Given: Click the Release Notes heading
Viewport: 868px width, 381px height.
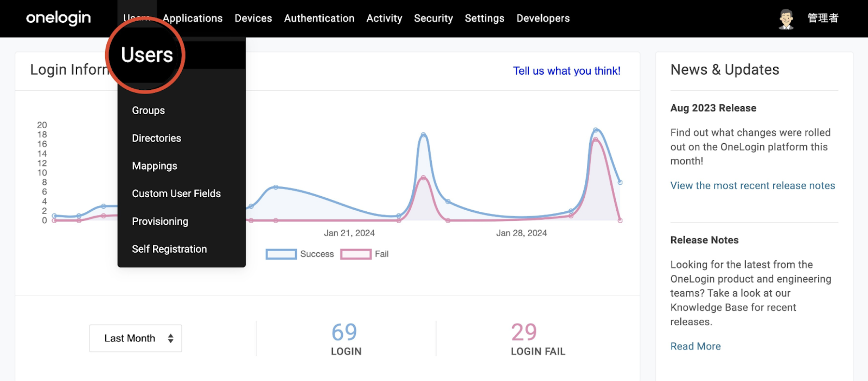Looking at the screenshot, I should [x=704, y=240].
